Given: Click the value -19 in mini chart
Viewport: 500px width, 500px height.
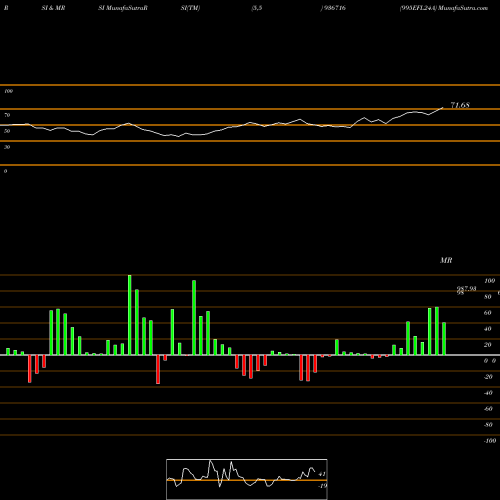Looking at the screenshot, I should point(322,486).
